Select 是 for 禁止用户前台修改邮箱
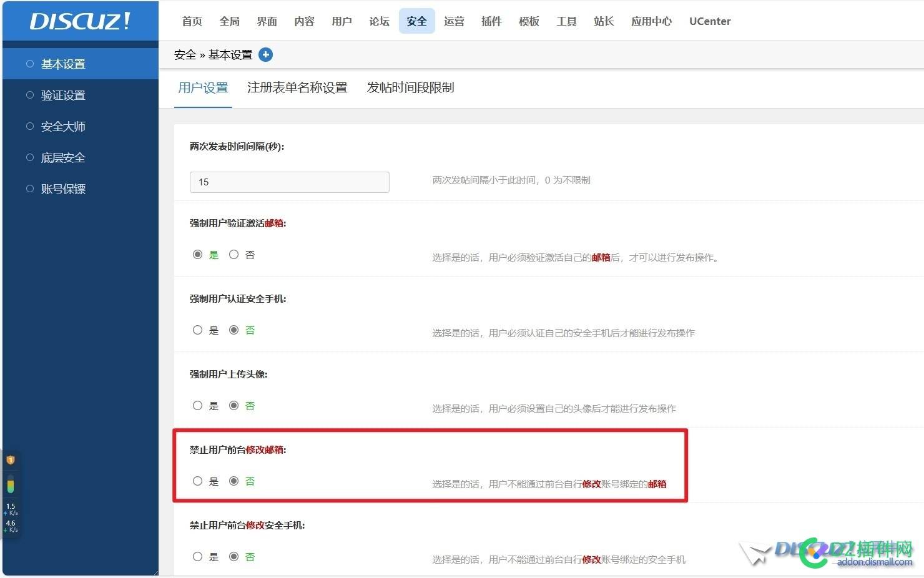924x578 pixels. tap(197, 481)
